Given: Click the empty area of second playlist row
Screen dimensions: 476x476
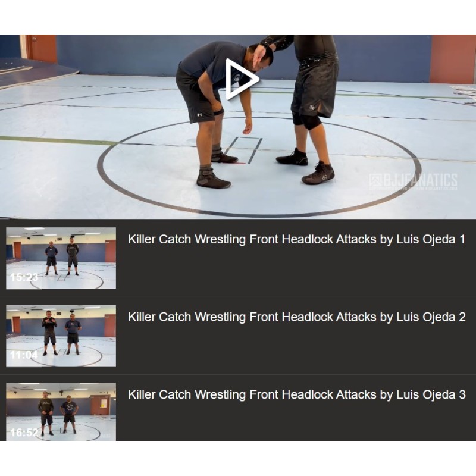Looking at the screenshot, I should coord(296,348).
